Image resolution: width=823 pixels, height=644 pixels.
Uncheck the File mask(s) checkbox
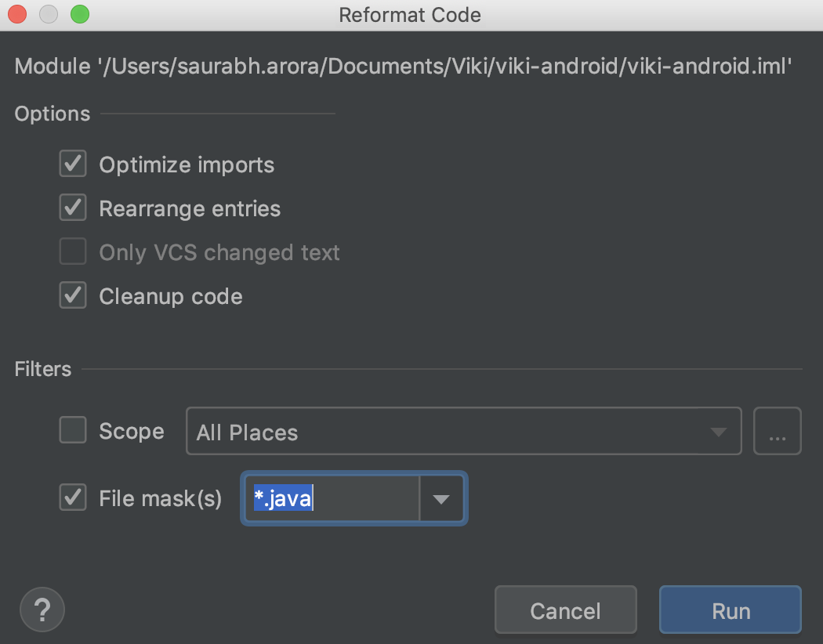(72, 497)
